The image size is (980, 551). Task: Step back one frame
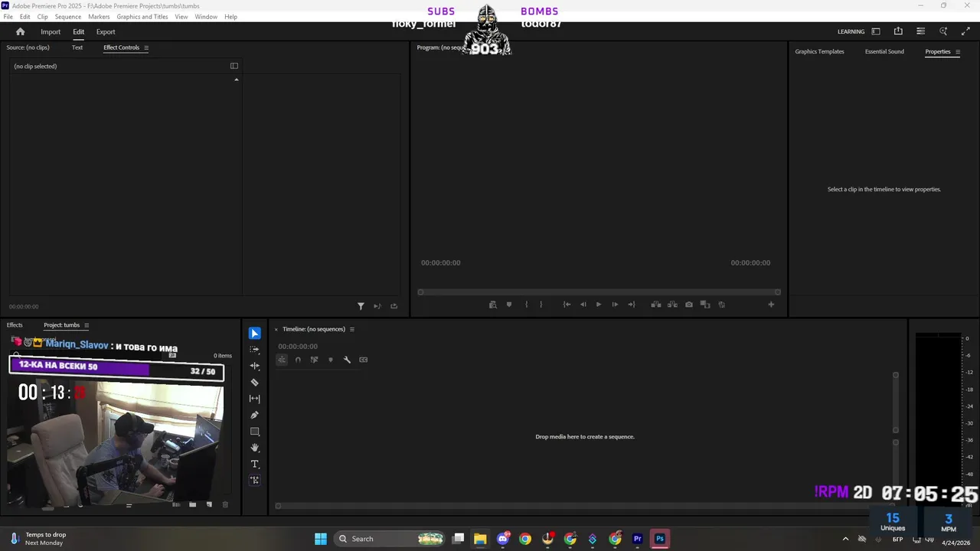(583, 305)
